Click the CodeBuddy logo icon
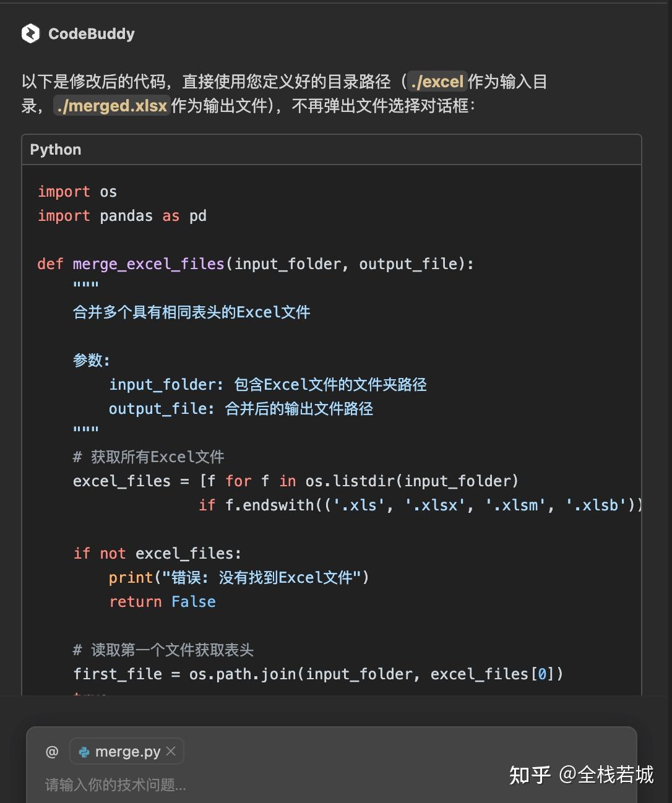The image size is (672, 803). pos(29,34)
